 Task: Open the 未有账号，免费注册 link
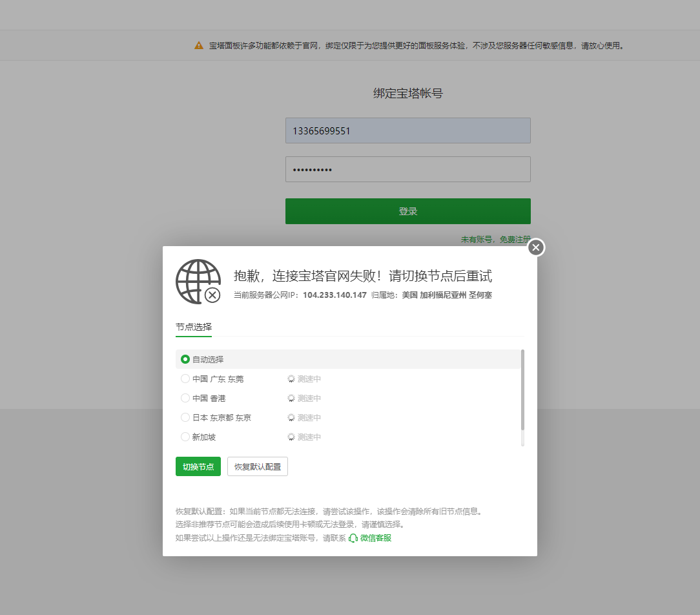pos(495,240)
